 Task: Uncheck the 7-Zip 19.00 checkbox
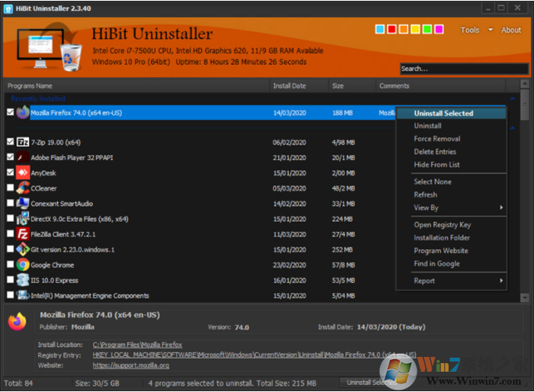click(10, 141)
